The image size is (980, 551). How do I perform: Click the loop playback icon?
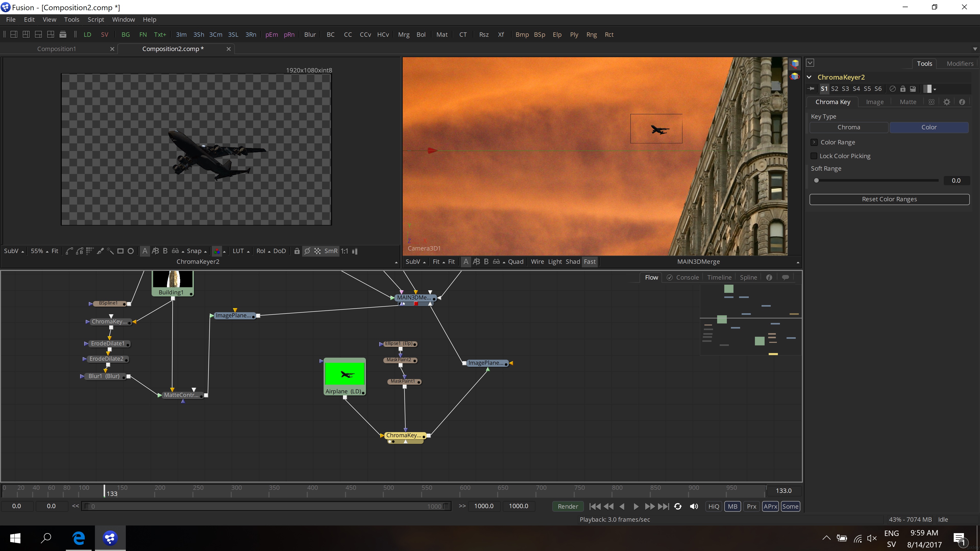coord(678,506)
